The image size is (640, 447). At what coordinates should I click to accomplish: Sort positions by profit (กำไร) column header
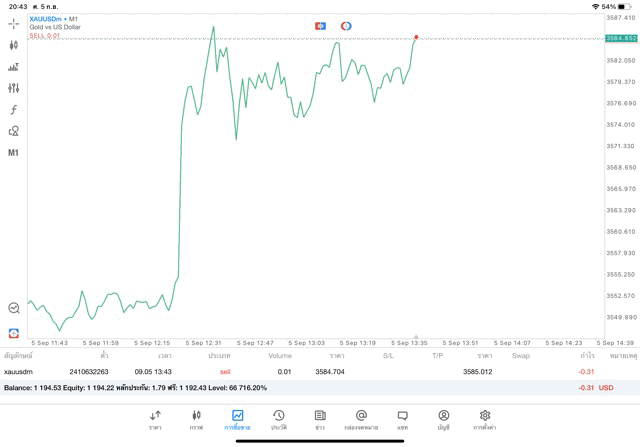[x=587, y=355]
